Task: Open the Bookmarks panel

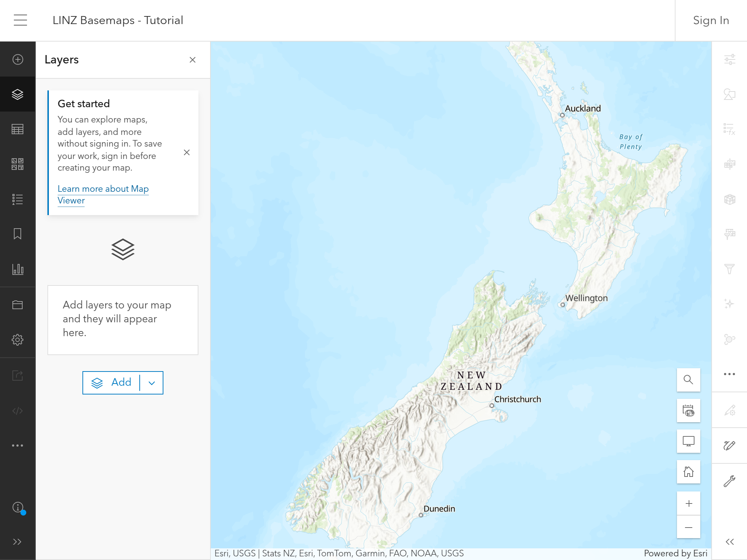Action: (x=18, y=234)
